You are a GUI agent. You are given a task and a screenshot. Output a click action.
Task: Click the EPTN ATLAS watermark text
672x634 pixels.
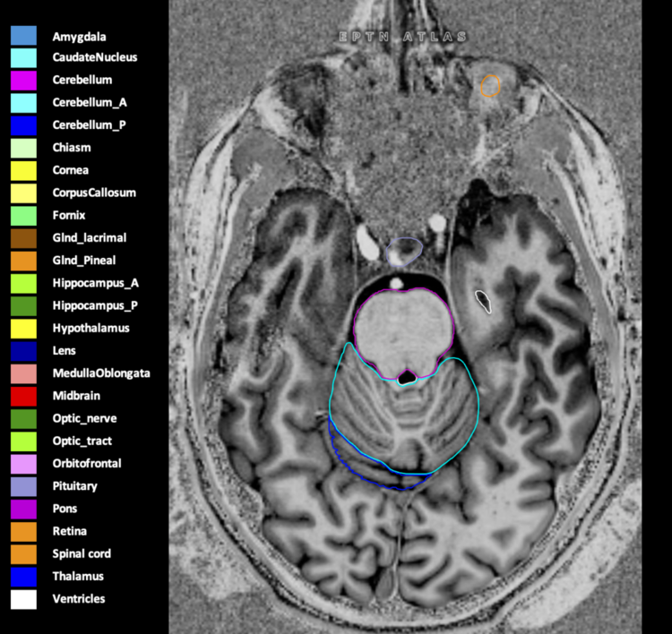pyautogui.click(x=402, y=37)
